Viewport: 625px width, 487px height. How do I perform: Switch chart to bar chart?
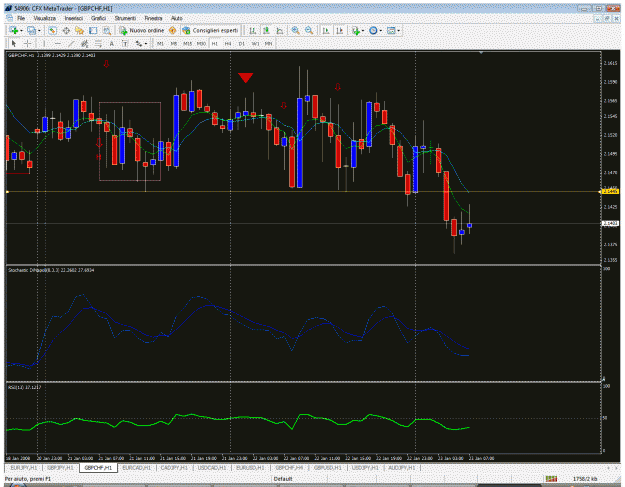253,30
